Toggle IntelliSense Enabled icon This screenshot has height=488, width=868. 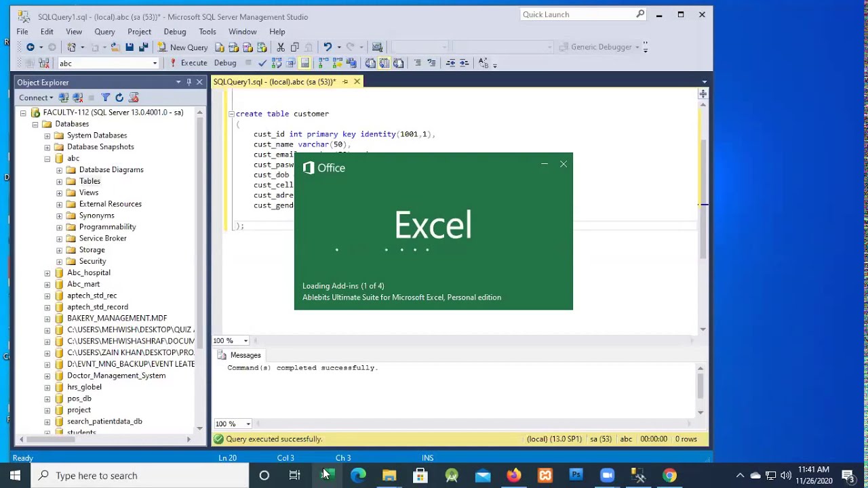305,63
